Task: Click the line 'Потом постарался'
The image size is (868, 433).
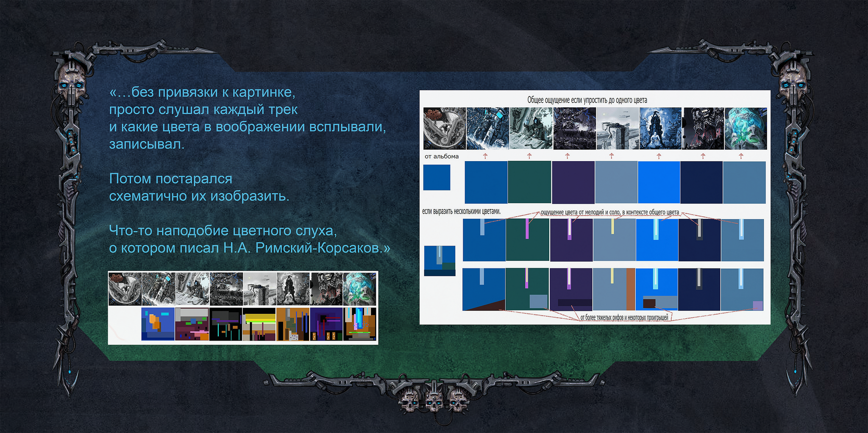Action: point(170,179)
